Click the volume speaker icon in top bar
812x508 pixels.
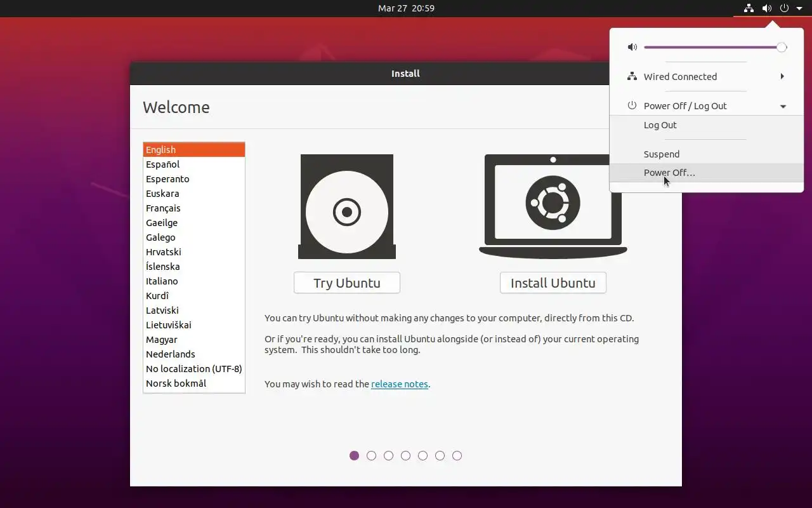(x=767, y=8)
